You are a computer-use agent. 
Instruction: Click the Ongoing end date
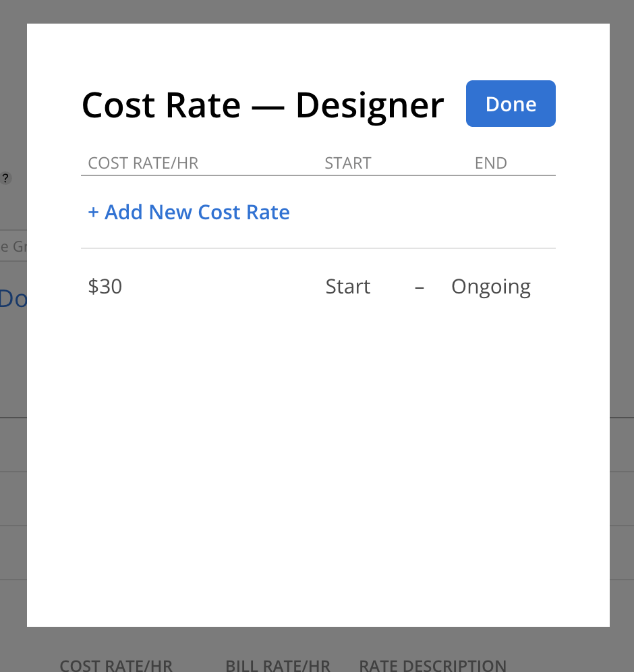point(491,287)
